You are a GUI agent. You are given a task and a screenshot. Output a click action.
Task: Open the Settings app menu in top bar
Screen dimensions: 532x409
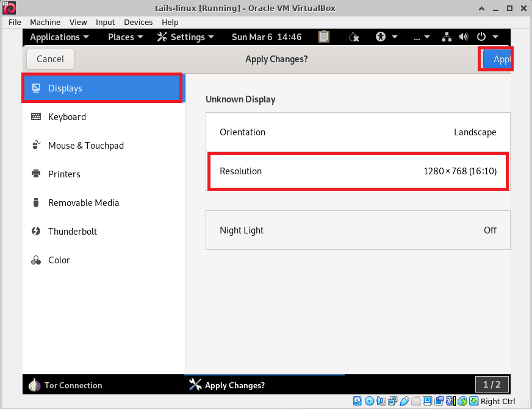[x=185, y=37]
